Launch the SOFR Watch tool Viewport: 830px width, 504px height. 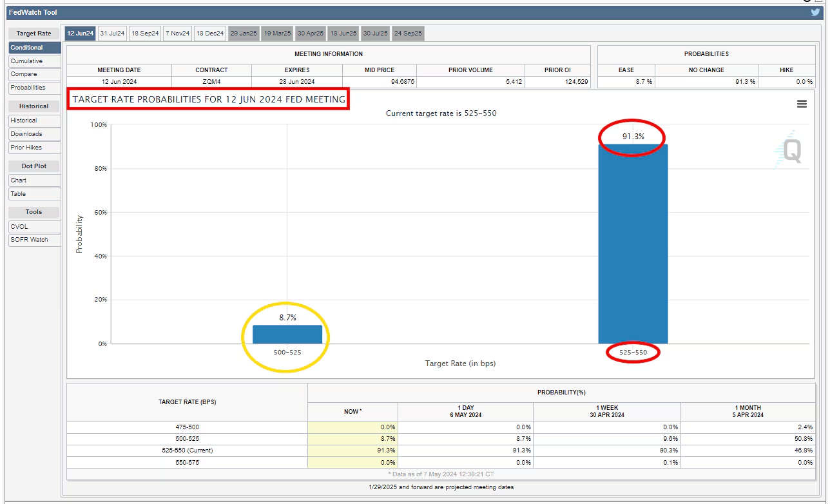pos(35,240)
